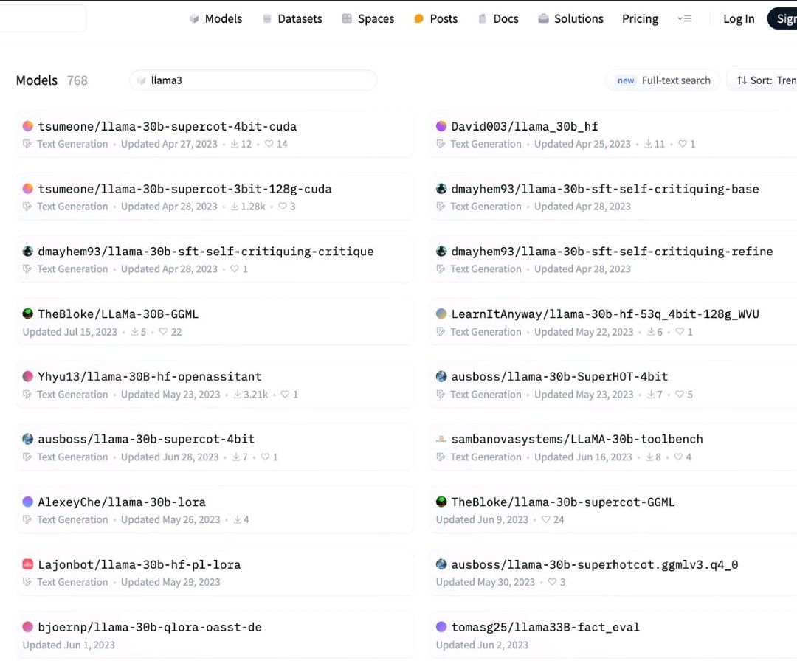Open dmayhem93 self-critiquing-base model
This screenshot has width=797, height=672.
click(613, 196)
